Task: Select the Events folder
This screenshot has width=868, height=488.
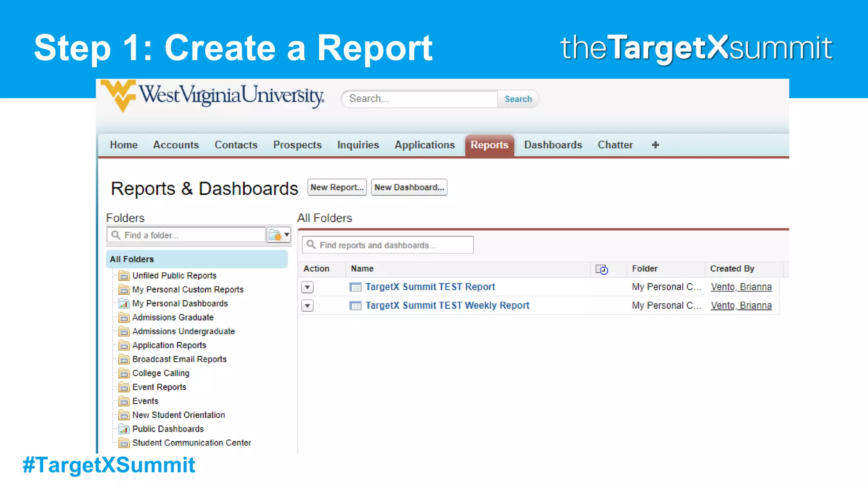Action: (x=145, y=402)
